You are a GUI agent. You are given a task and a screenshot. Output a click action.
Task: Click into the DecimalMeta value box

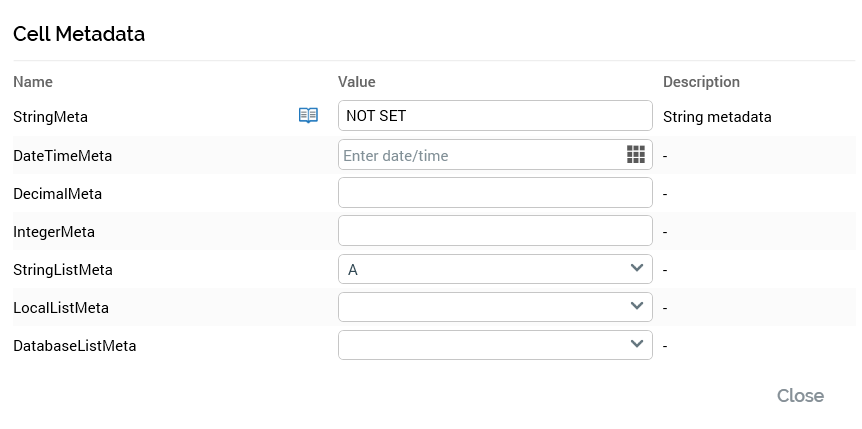tap(494, 193)
